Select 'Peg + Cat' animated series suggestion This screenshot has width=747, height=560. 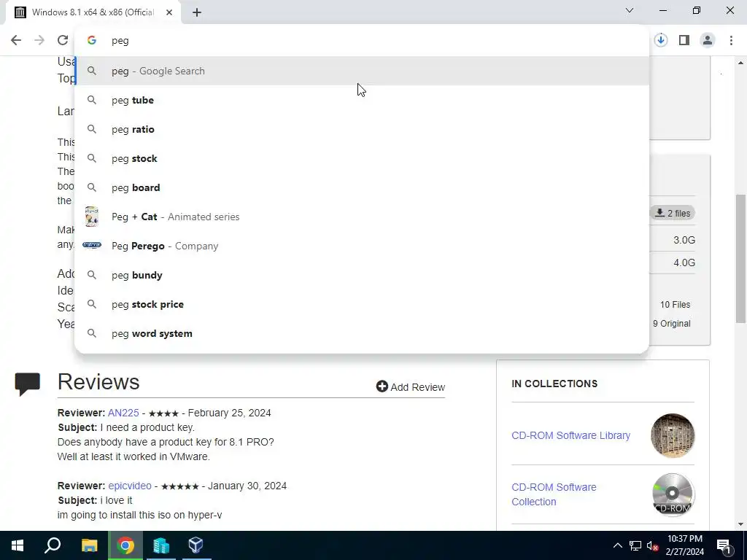click(x=362, y=217)
